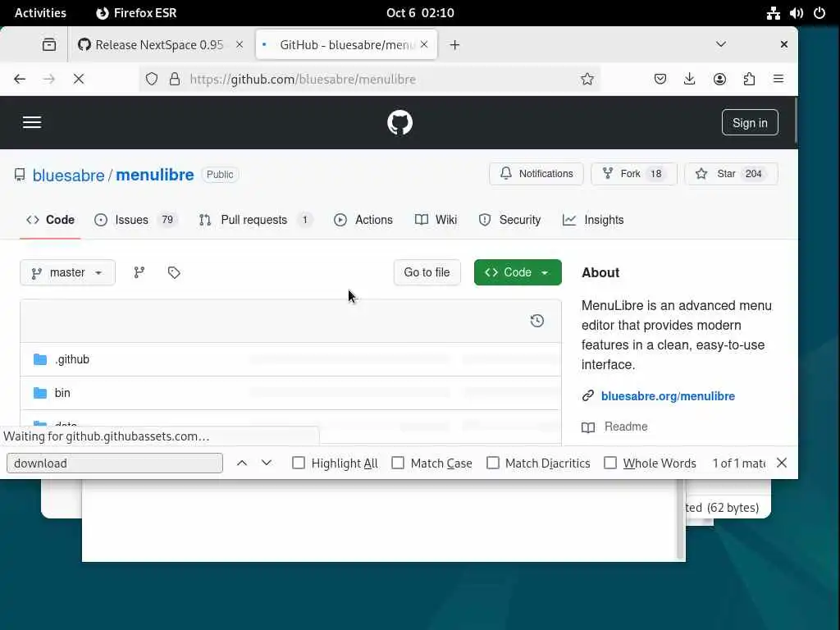Open the Activities overview
The image size is (840, 630).
40,13
